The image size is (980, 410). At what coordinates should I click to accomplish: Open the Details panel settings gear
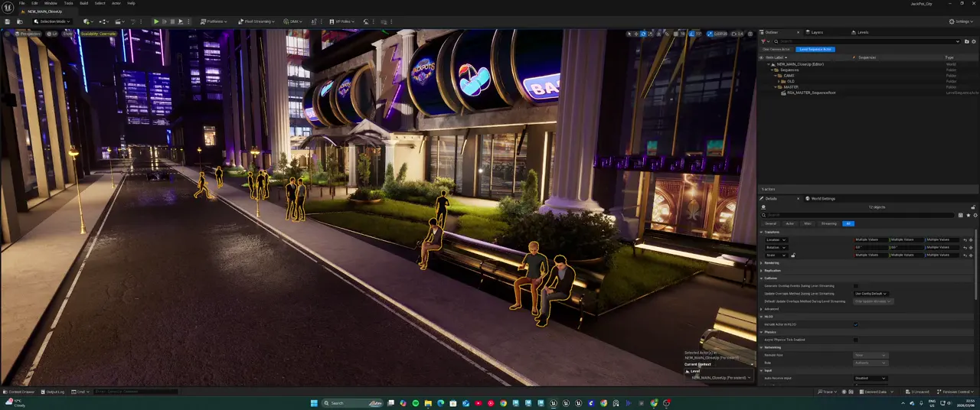click(974, 215)
